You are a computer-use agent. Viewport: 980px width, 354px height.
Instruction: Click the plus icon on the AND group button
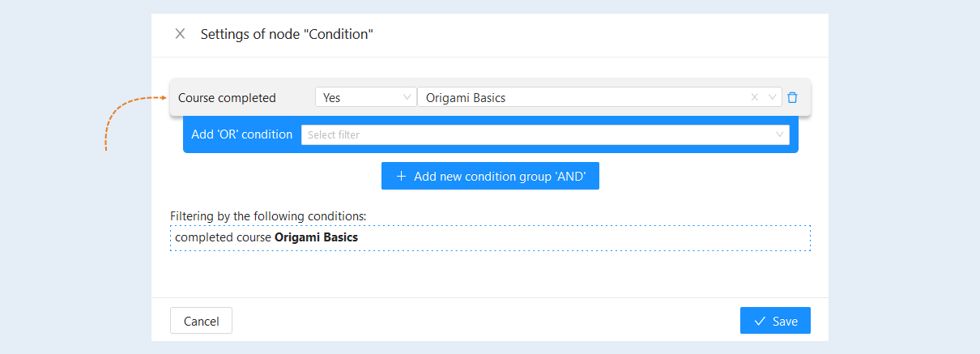[x=401, y=176]
